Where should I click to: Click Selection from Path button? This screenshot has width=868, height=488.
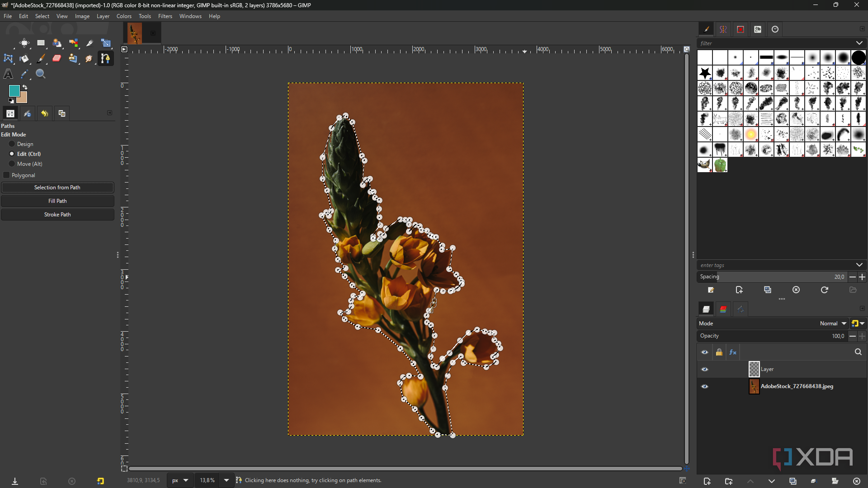point(57,188)
